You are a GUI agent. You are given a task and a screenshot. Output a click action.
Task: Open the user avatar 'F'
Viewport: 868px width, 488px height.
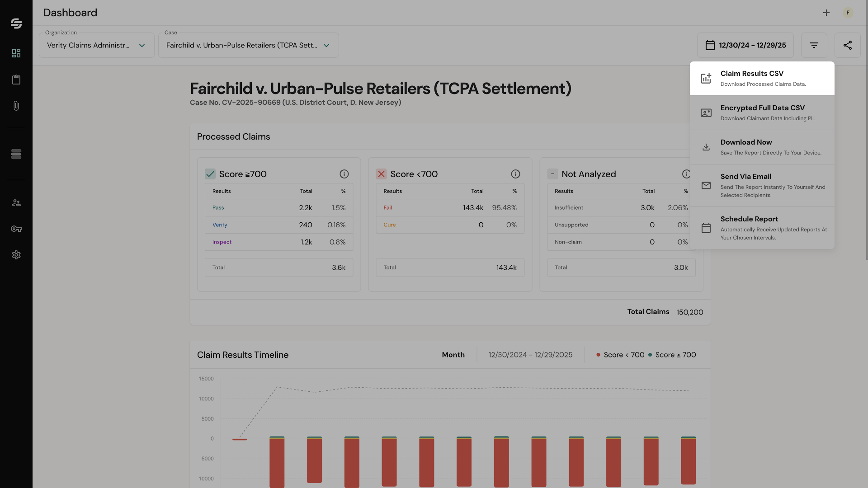pos(848,13)
